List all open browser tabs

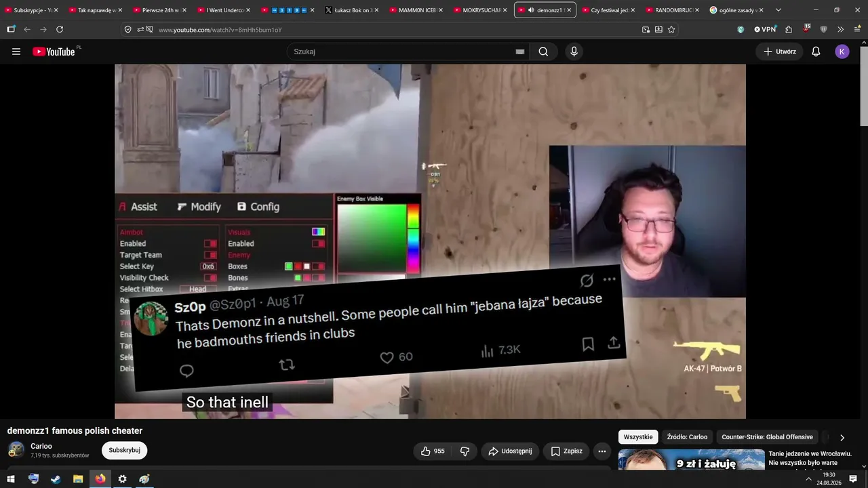(778, 10)
